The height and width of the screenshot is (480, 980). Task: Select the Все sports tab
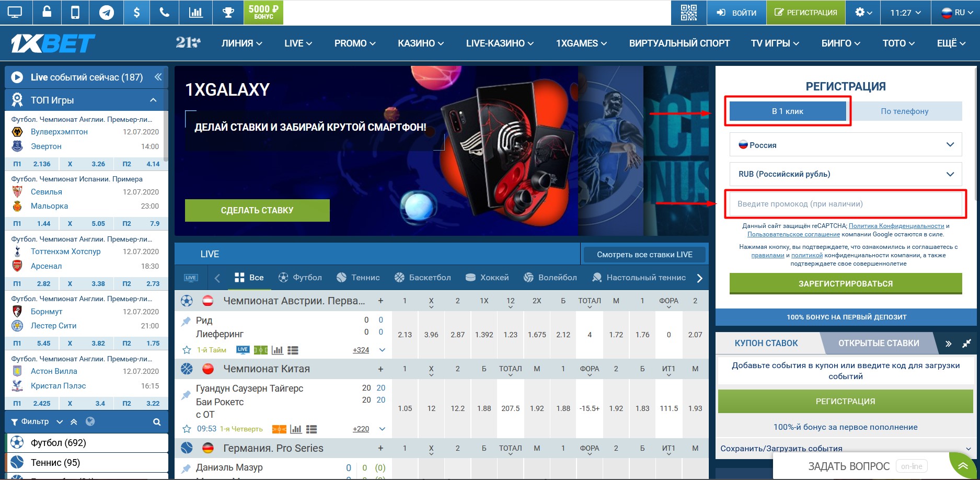(249, 278)
